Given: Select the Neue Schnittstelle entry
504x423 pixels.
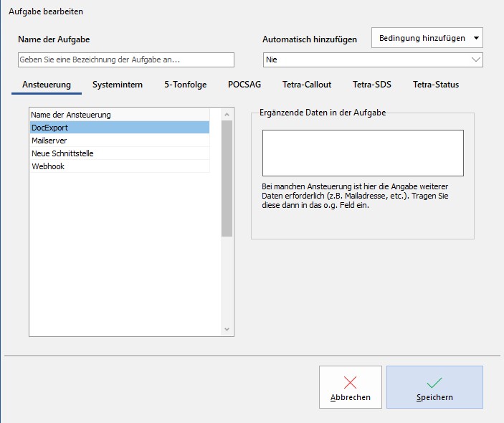Looking at the screenshot, I should (x=119, y=153).
